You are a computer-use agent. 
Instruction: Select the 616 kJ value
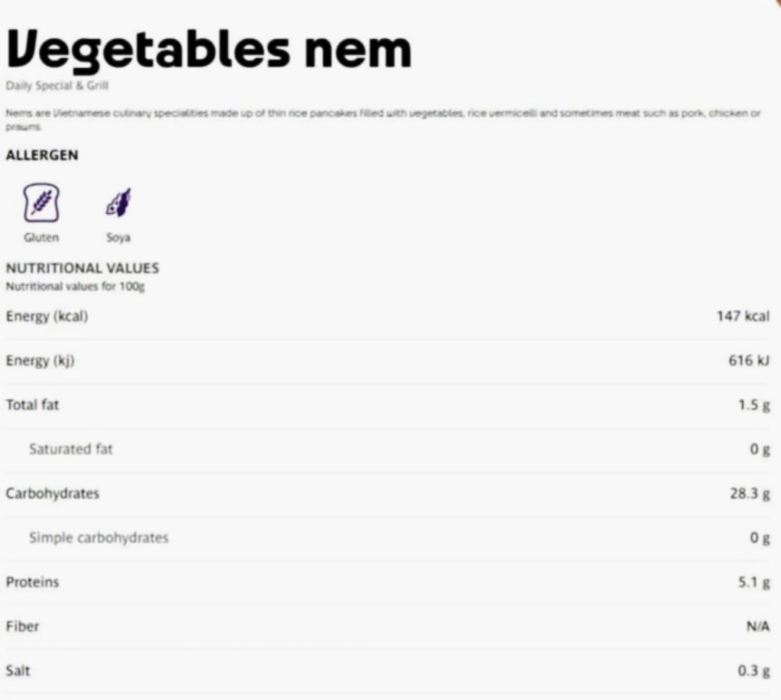point(749,360)
